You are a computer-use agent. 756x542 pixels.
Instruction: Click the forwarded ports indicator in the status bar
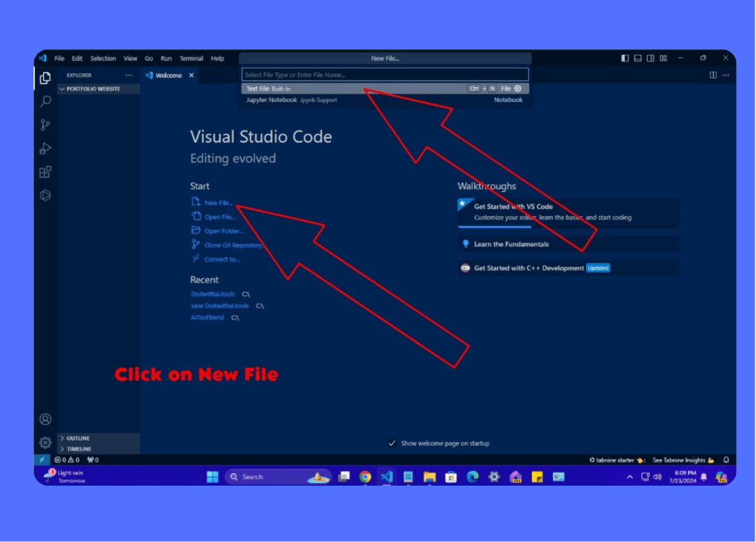(x=93, y=459)
